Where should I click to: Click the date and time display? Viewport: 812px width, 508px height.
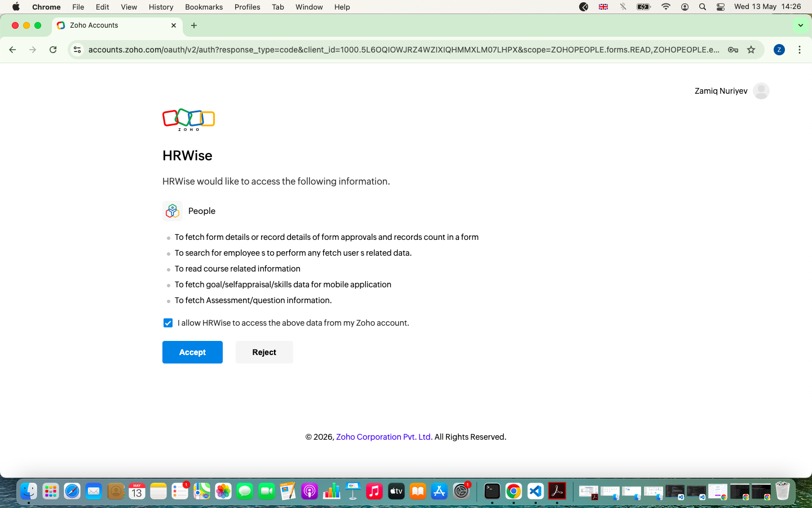(767, 7)
